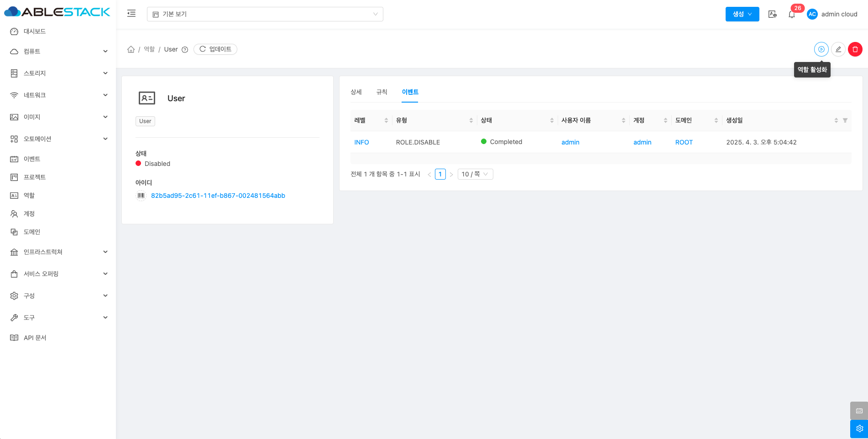The width and height of the screenshot is (868, 439).
Task: Click the home breadcrumb icon
Action: tap(131, 49)
